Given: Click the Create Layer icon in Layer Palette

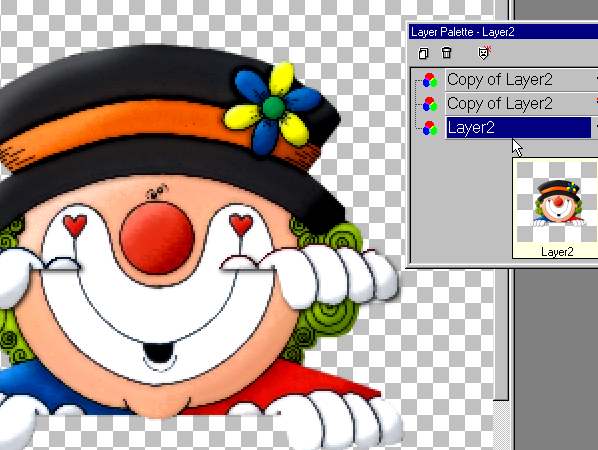Looking at the screenshot, I should tap(423, 53).
